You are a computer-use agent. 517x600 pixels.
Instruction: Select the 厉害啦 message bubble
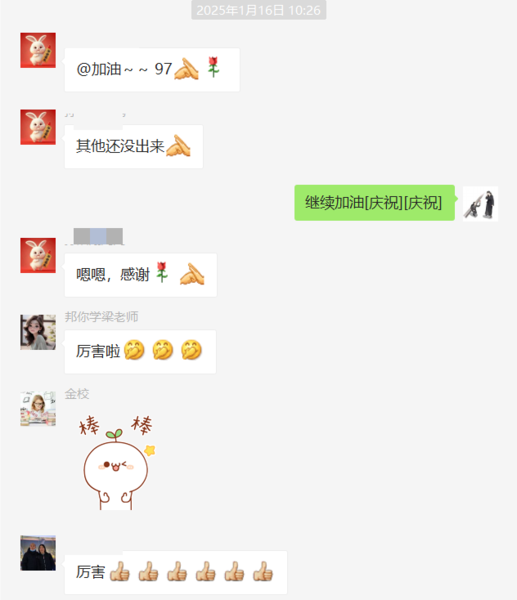coord(140,352)
